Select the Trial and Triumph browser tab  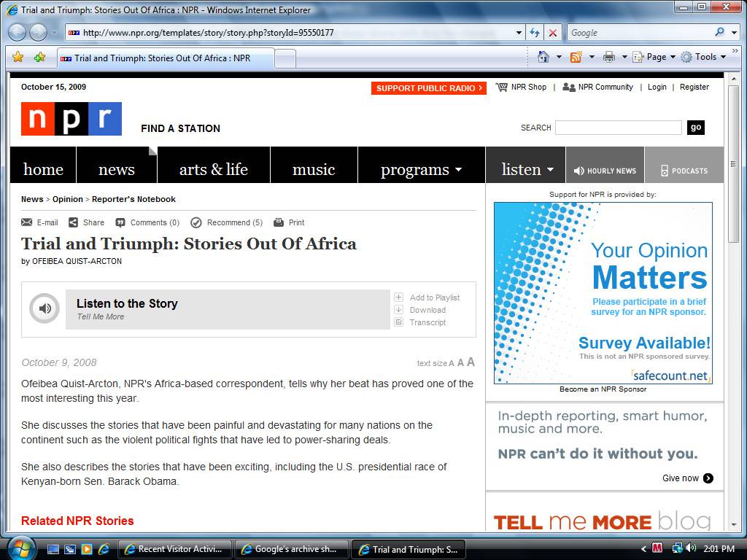(166, 58)
